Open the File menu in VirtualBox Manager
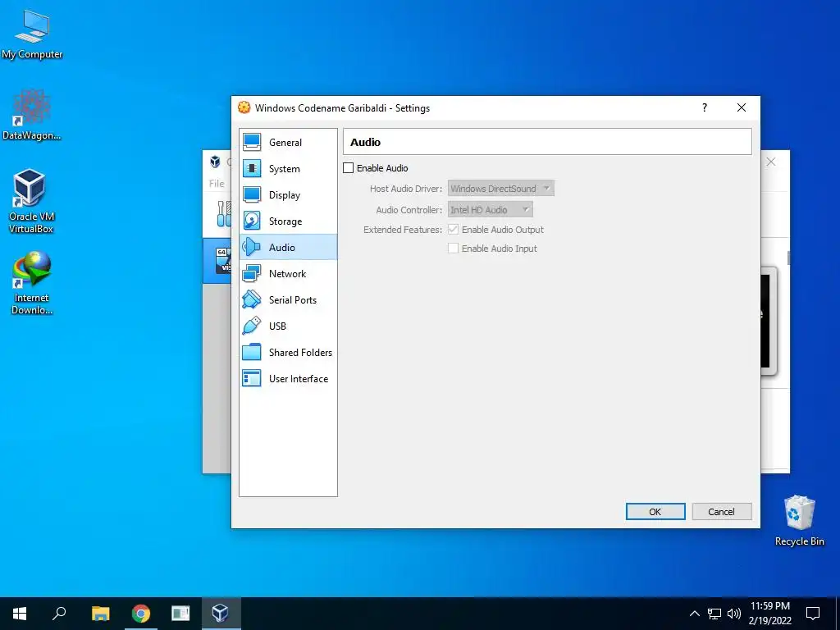Image resolution: width=840 pixels, height=630 pixels. [x=217, y=183]
